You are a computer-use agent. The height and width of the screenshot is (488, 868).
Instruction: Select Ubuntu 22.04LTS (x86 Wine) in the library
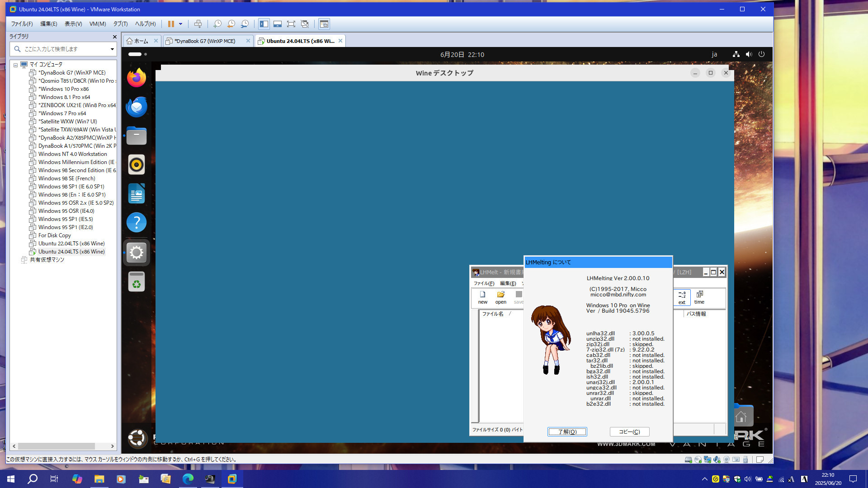tap(71, 244)
